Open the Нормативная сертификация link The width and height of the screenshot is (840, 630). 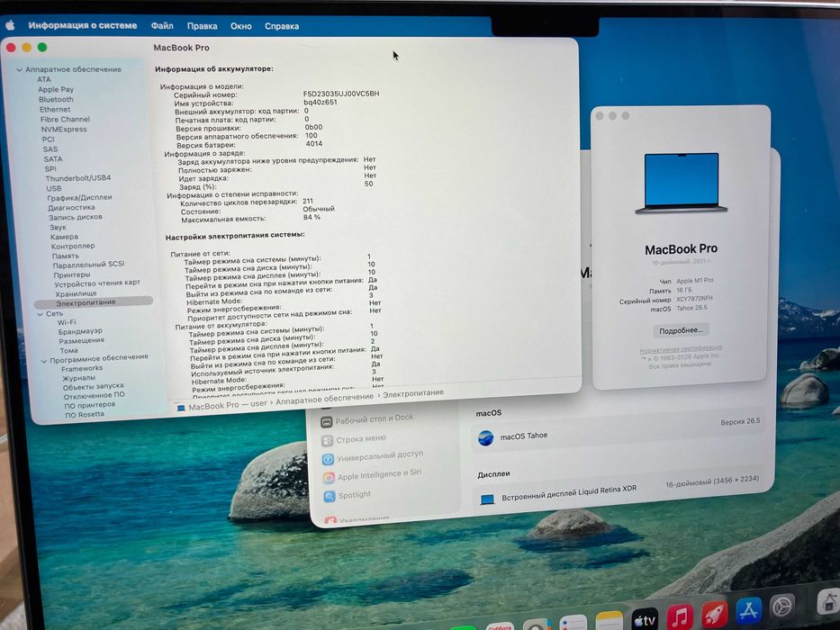681,349
